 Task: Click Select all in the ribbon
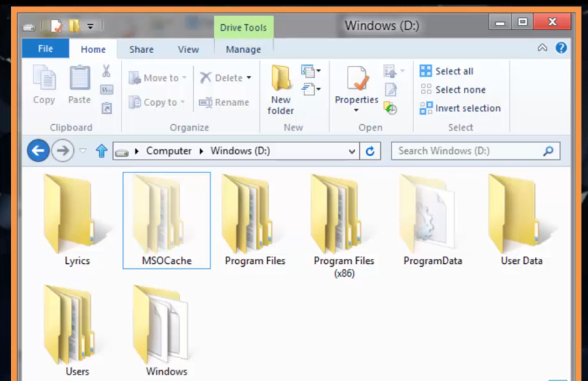pos(447,71)
